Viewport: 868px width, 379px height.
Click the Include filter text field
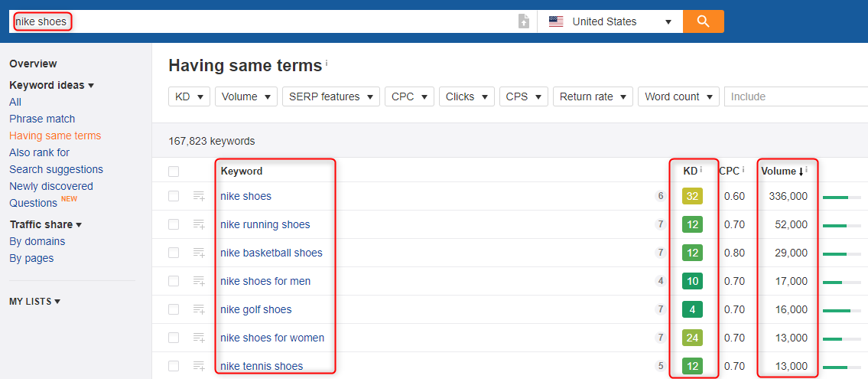(x=796, y=96)
